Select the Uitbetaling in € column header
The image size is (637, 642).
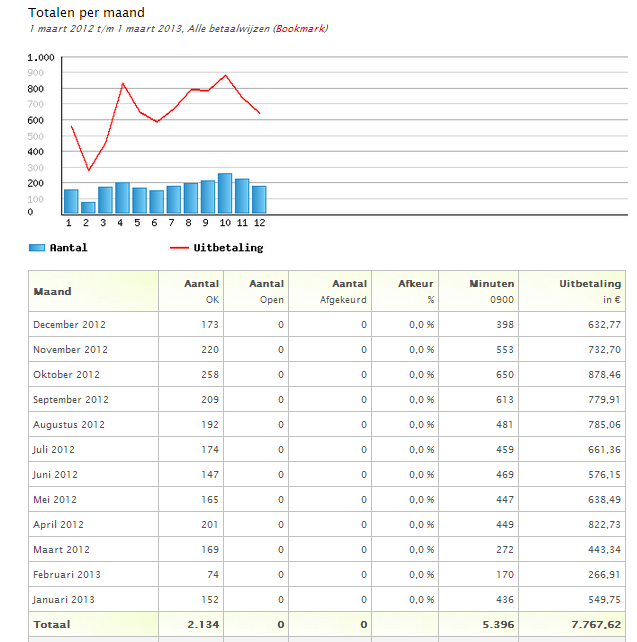pyautogui.click(x=572, y=291)
